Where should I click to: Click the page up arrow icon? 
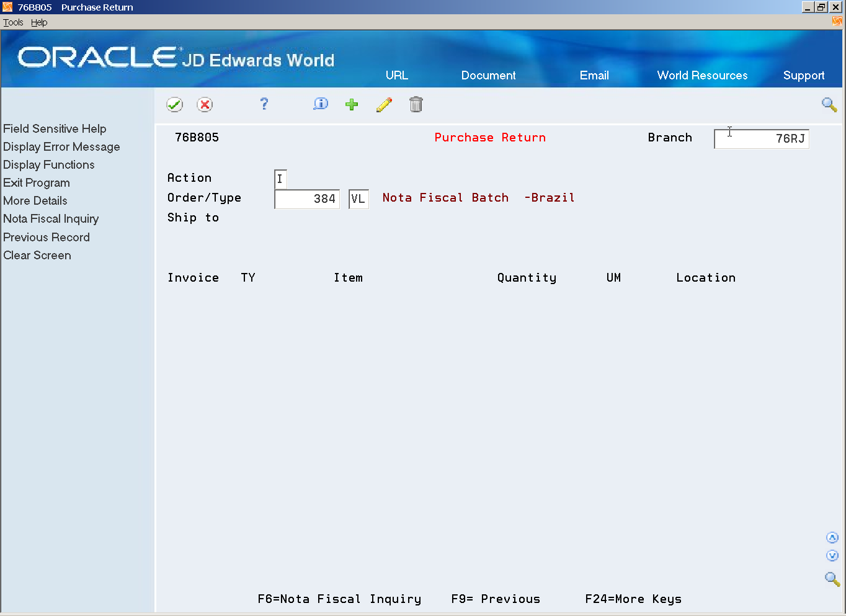click(832, 538)
